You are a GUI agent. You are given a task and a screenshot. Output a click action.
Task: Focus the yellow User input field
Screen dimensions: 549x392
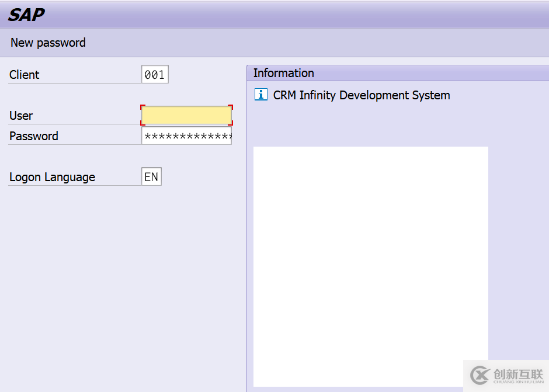pyautogui.click(x=186, y=115)
